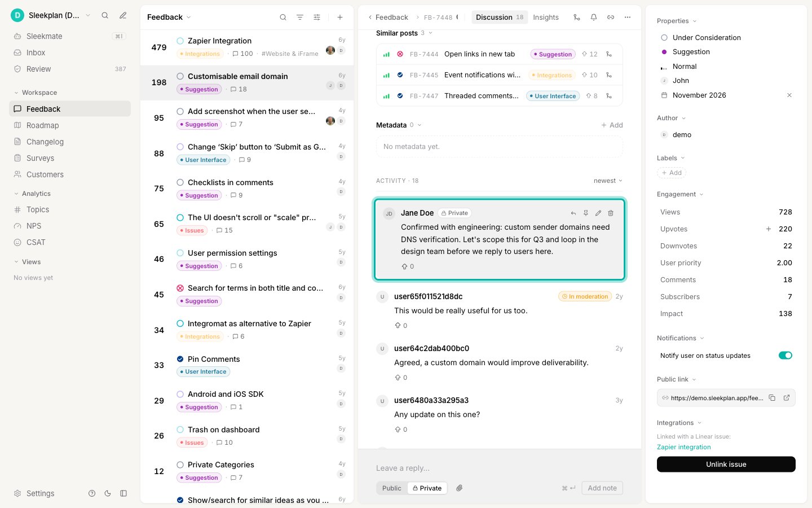Edit Jane Doe's comment with pencil icon
This screenshot has width=812, height=508.
(x=598, y=213)
